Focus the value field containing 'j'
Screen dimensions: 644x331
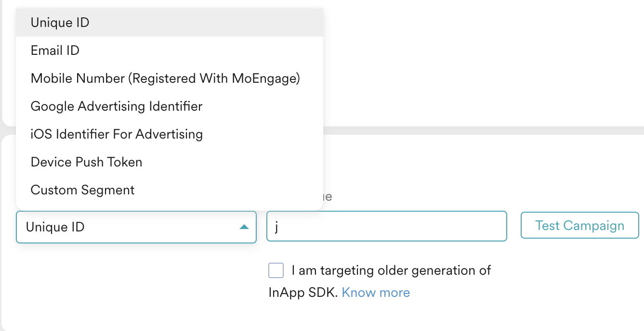point(386,226)
